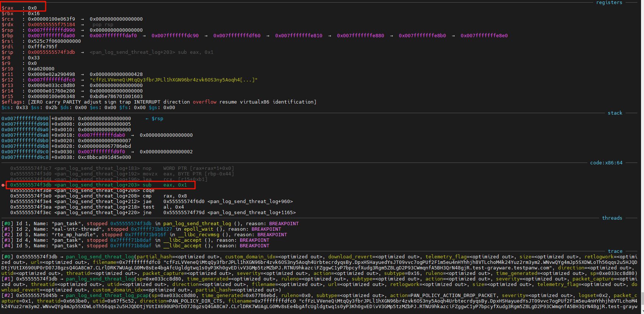This screenshot has height=314, width=644.
Task: Click jne target <pan_log_send_threat_log+1165>
Action: click(252, 212)
